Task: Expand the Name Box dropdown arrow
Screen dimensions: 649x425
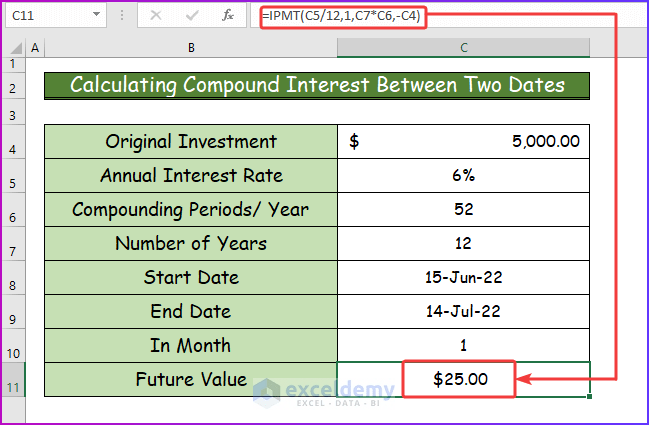Action: click(96, 14)
